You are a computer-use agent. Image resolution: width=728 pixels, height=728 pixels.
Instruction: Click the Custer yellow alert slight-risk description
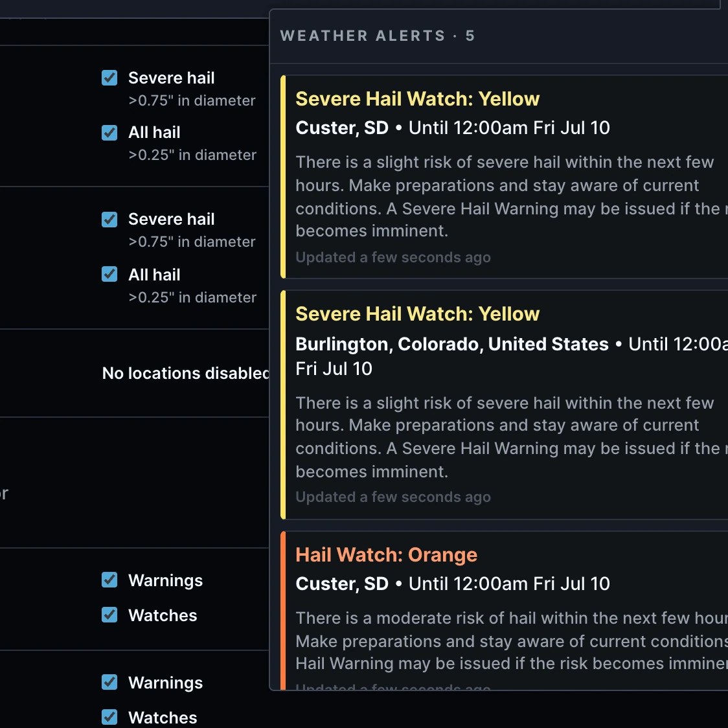click(512, 196)
